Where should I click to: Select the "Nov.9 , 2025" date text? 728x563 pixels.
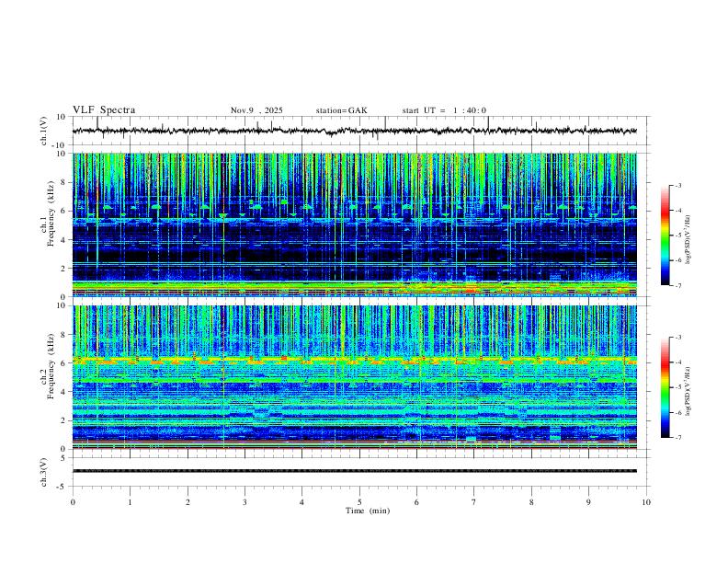click(x=256, y=110)
